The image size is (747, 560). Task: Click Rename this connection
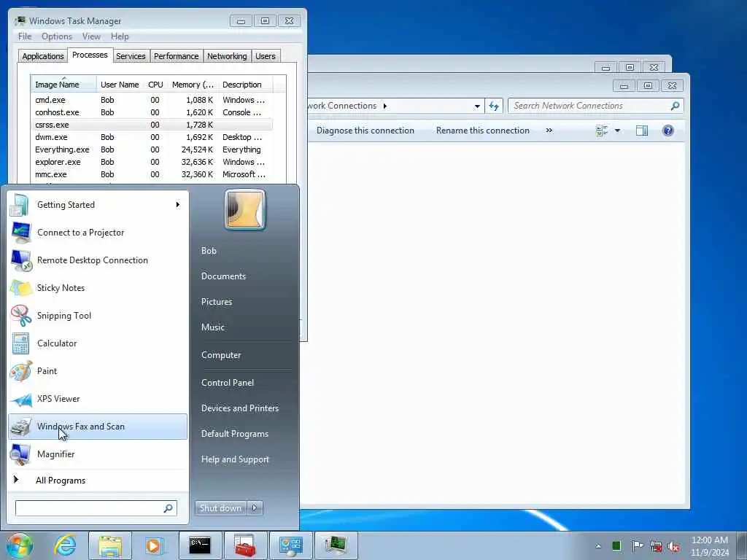pyautogui.click(x=483, y=131)
